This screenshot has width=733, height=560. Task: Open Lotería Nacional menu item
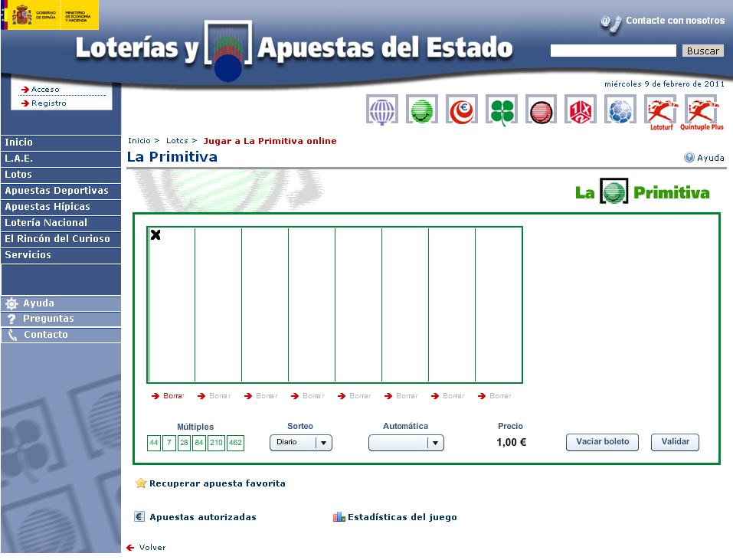pos(61,223)
